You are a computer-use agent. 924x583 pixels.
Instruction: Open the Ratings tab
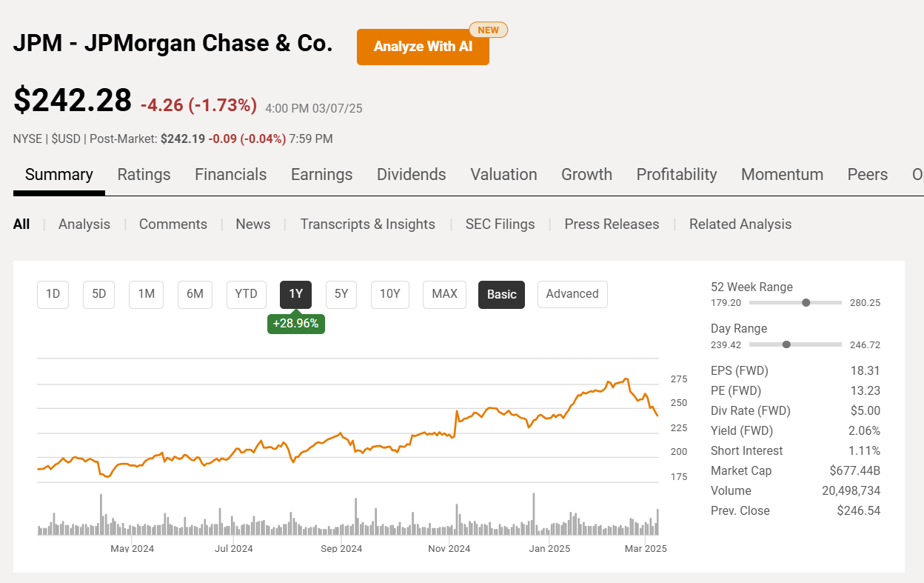144,174
